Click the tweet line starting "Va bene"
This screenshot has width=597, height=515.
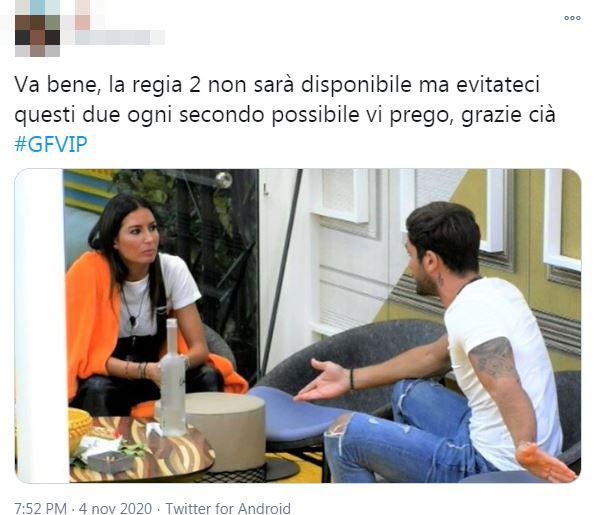pos(277,85)
